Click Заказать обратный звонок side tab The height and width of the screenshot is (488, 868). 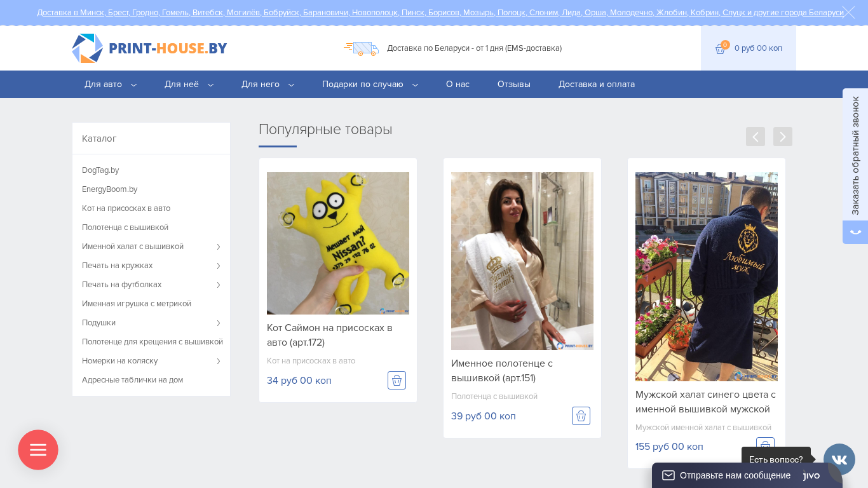[855, 156]
